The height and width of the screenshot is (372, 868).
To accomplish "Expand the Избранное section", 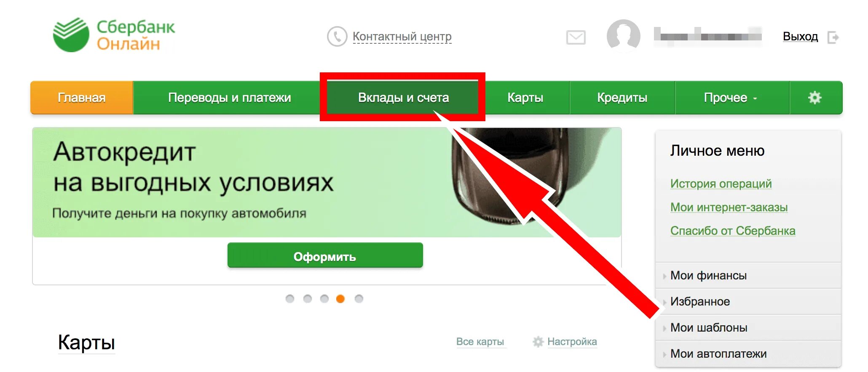I will point(748,302).
